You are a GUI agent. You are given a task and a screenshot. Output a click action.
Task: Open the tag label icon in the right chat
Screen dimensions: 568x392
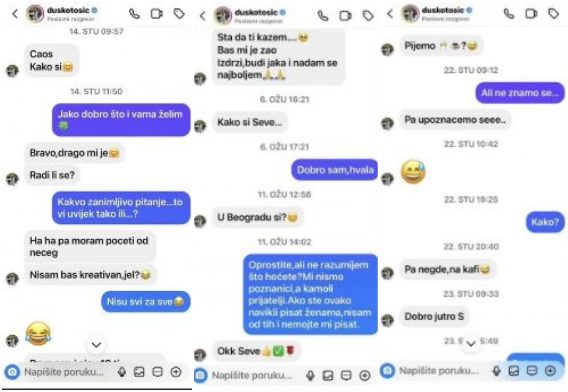(554, 14)
